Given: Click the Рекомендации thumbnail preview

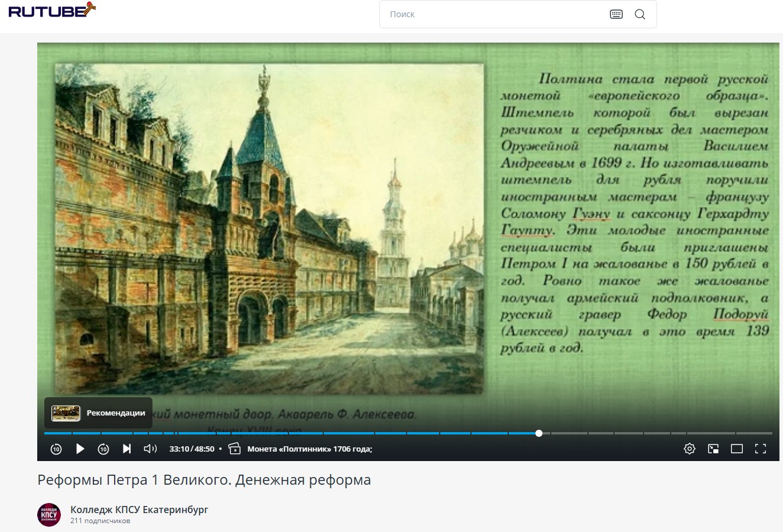Looking at the screenshot, I should point(66,413).
